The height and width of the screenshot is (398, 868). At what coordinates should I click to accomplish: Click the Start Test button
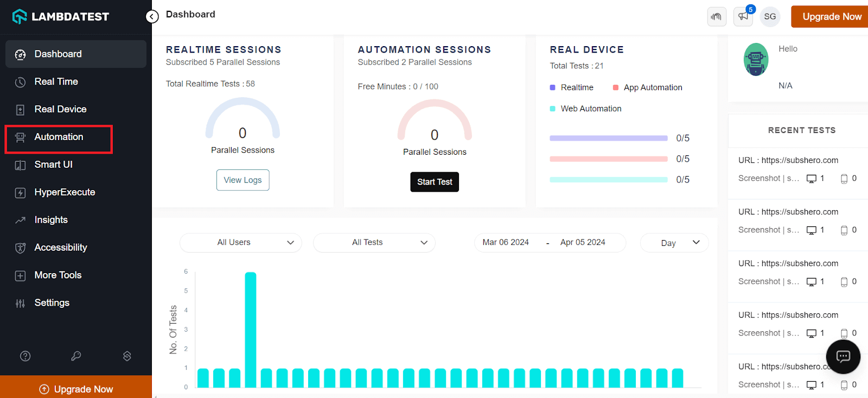click(435, 182)
